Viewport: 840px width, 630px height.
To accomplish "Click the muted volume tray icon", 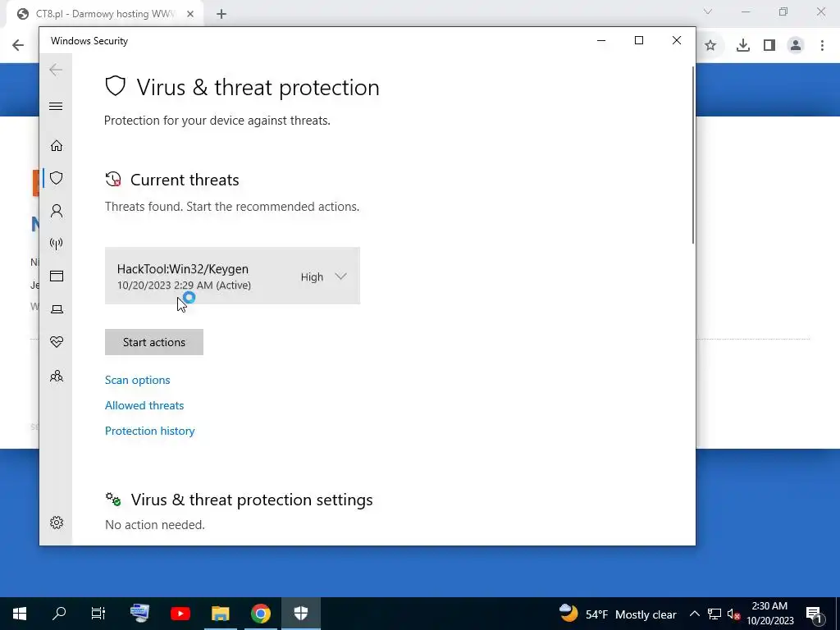I will coord(734,614).
